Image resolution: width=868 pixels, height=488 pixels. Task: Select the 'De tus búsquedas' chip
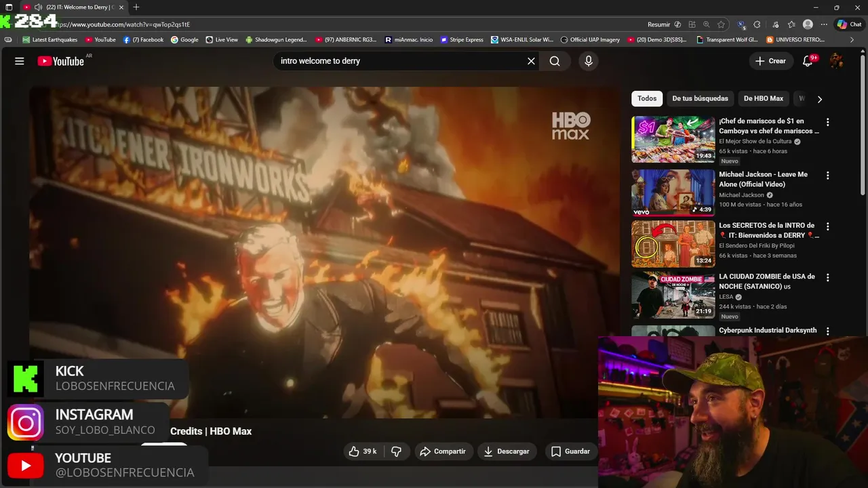tap(700, 98)
